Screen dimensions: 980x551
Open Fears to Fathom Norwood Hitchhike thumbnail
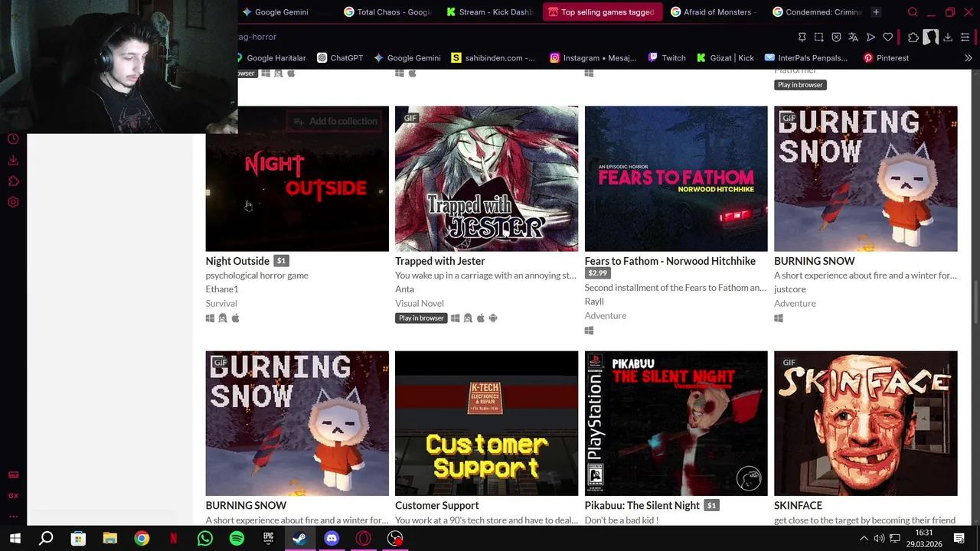coord(676,178)
